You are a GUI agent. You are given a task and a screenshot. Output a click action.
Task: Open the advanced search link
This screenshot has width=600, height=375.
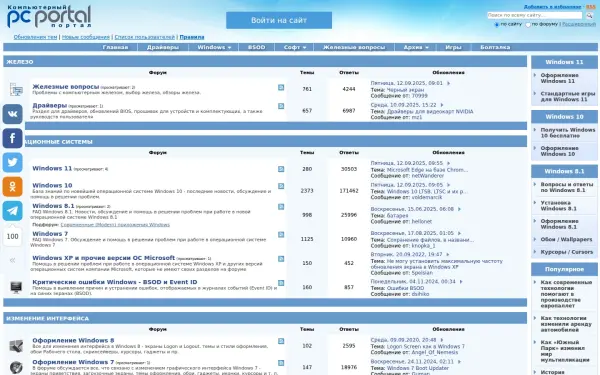click(579, 24)
